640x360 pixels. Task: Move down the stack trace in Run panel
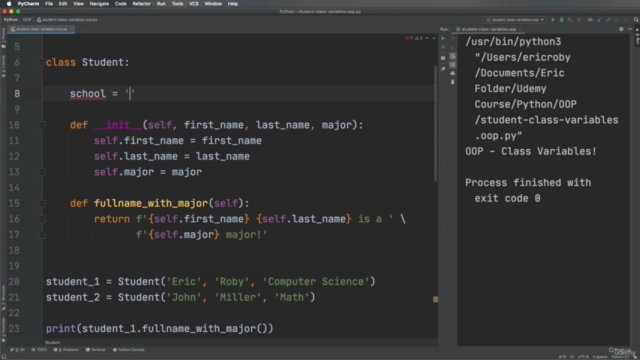(453, 47)
